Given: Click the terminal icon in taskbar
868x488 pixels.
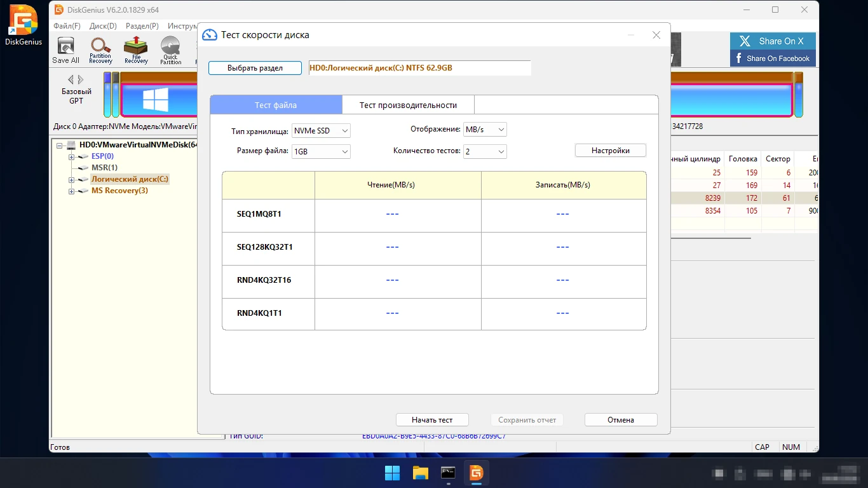Looking at the screenshot, I should [449, 473].
